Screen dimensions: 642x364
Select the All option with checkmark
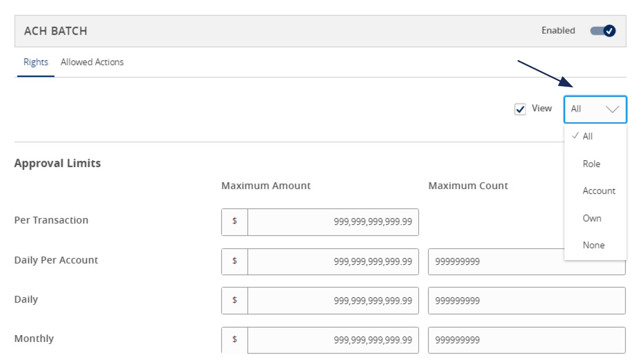point(589,136)
